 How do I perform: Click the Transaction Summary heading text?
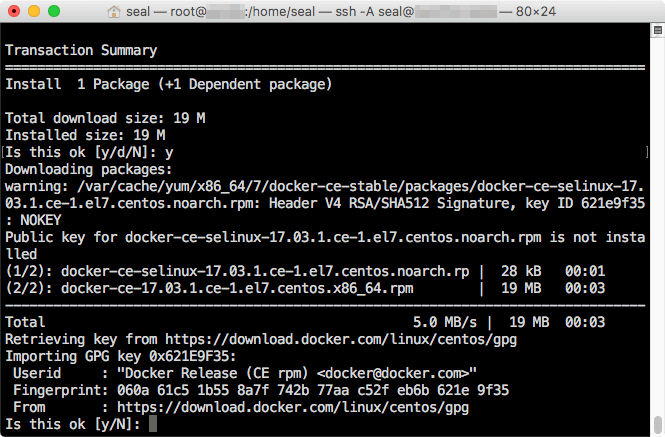81,50
